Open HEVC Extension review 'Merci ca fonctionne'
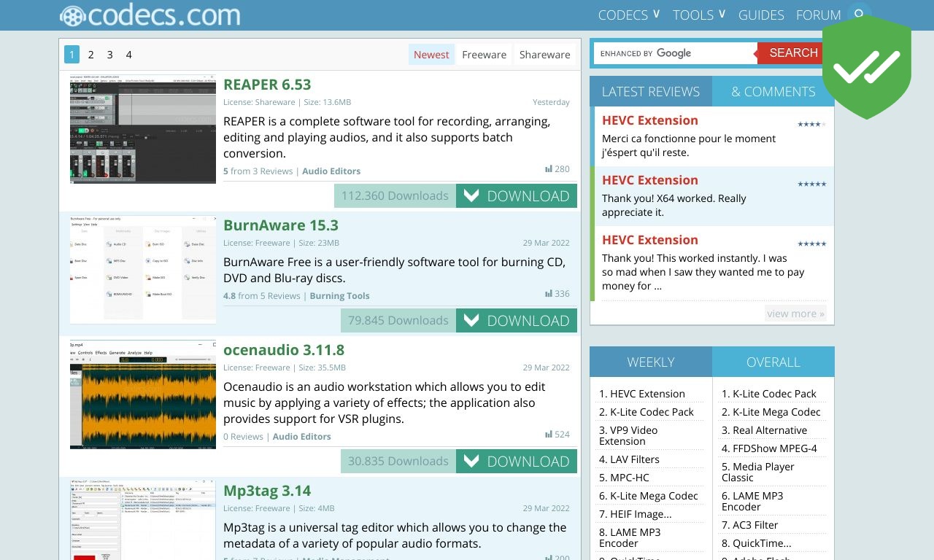This screenshot has height=560, width=934. tap(650, 121)
